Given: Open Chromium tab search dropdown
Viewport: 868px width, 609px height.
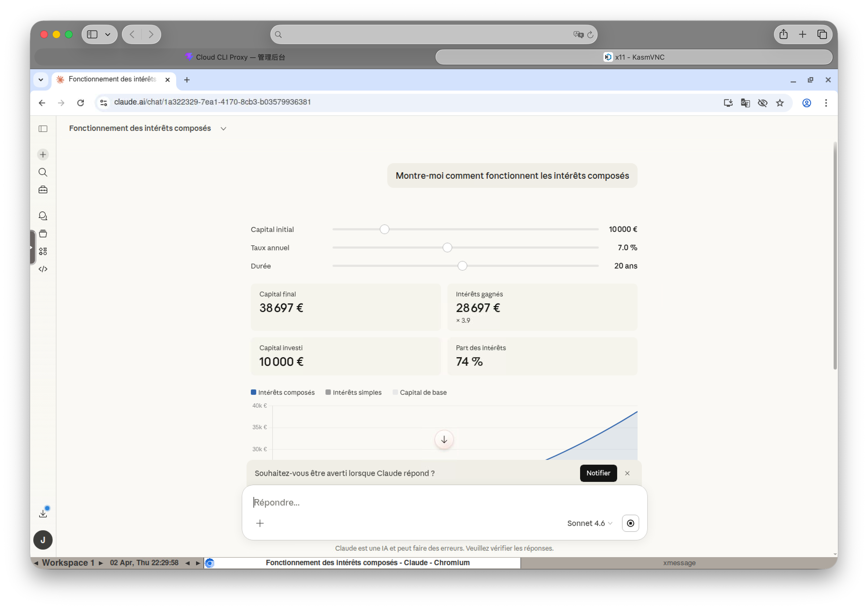Looking at the screenshot, I should 41,80.
